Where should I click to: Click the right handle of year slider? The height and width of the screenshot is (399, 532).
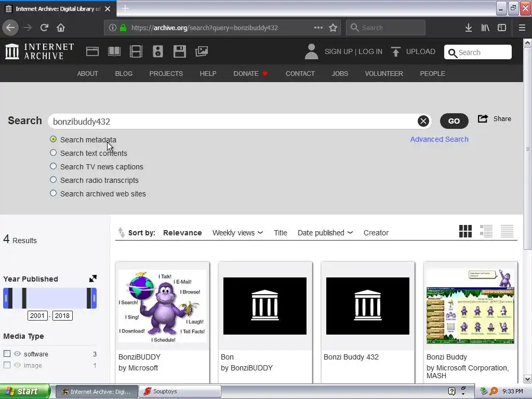[94, 298]
